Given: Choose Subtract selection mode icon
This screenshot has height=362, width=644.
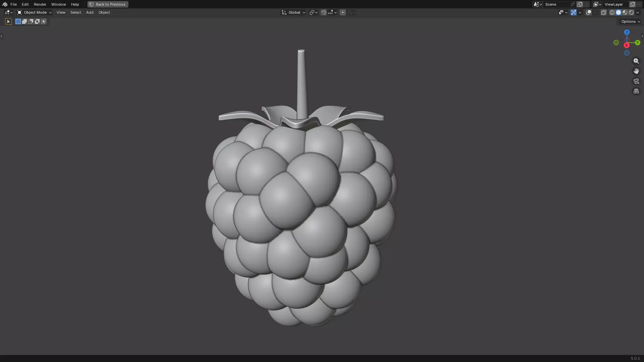Looking at the screenshot, I should pyautogui.click(x=31, y=21).
